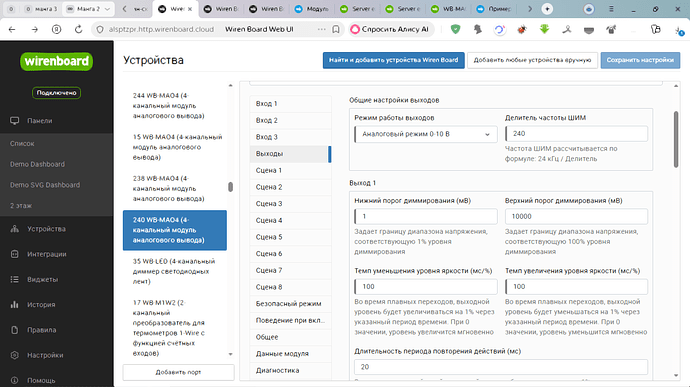Image resolution: width=690 pixels, height=387 pixels.
Task: Switch to the Вход 2 tab
Action: 290,120
